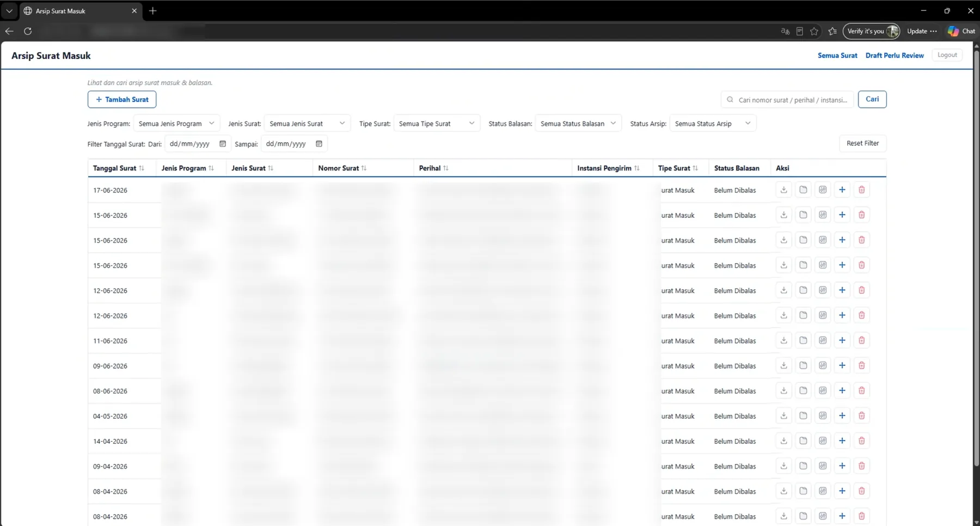
Task: Sort table by Jenis Surat column
Action: tap(271, 168)
